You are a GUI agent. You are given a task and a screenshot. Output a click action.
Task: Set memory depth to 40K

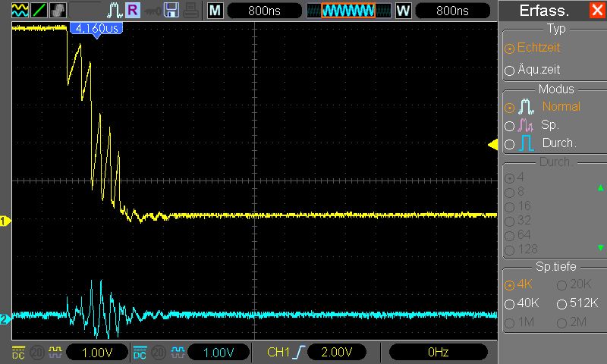click(x=522, y=303)
